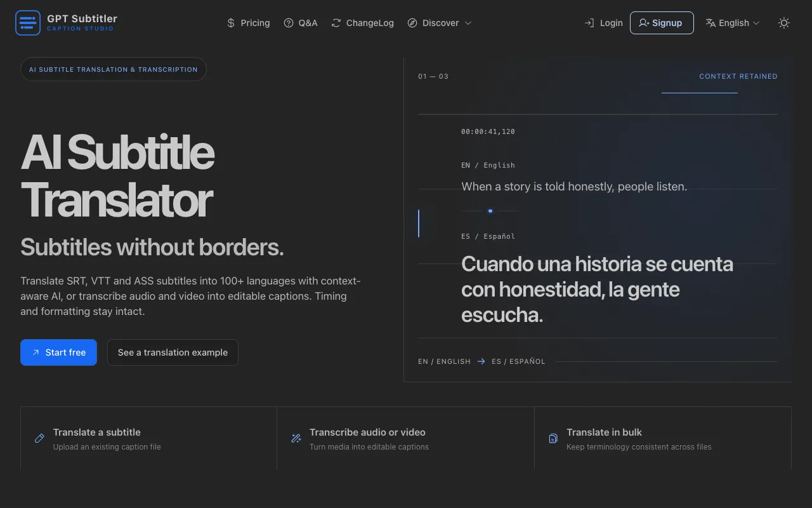This screenshot has height=508, width=812.
Task: Click the Login arrow icon
Action: point(589,23)
